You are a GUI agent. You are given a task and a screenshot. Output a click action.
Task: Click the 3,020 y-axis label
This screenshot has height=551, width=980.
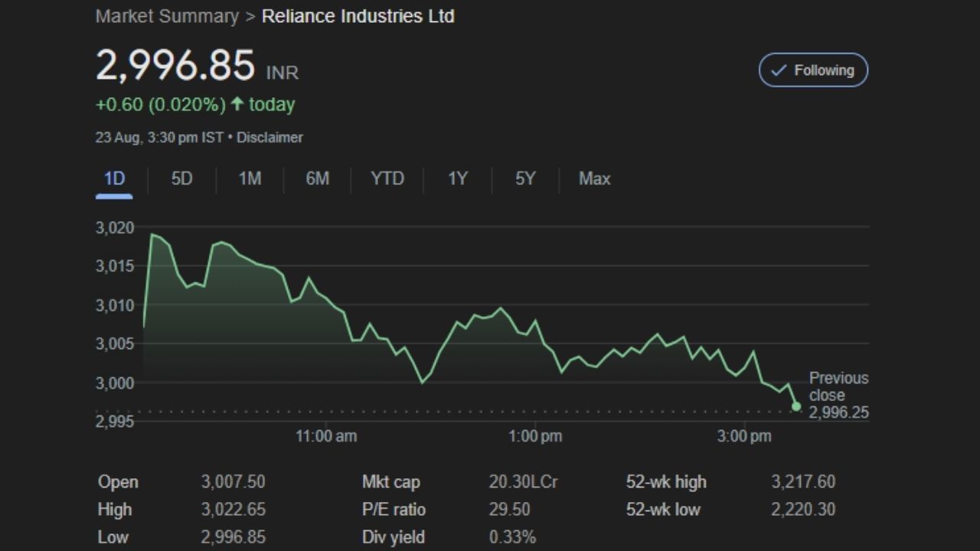[x=115, y=228]
